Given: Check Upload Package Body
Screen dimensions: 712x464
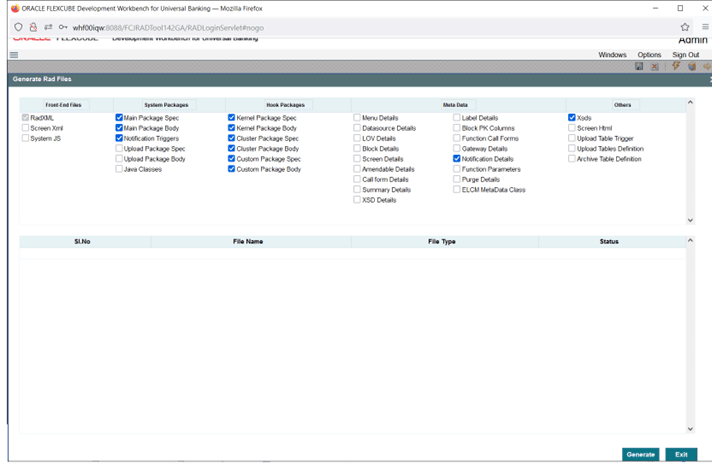Looking at the screenshot, I should [119, 159].
